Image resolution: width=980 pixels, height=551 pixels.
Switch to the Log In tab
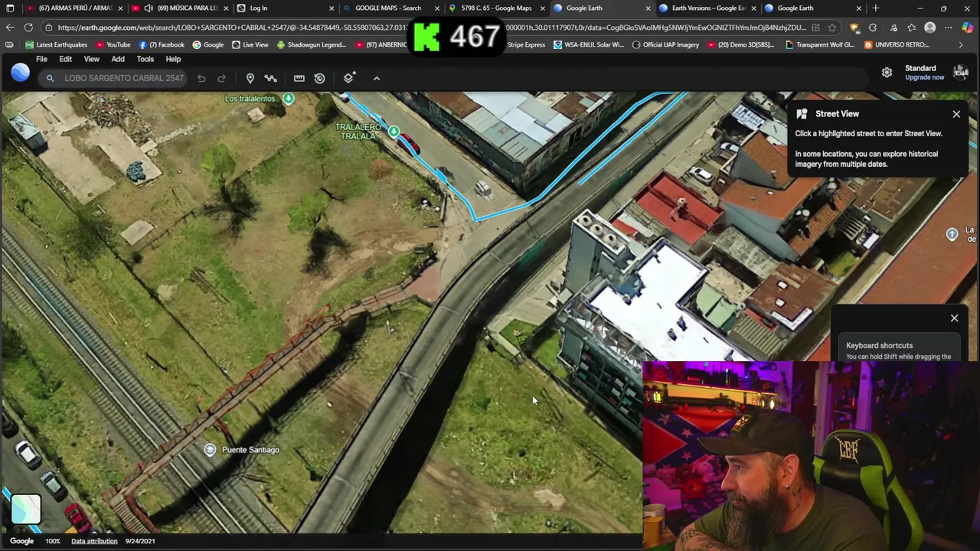click(x=285, y=8)
